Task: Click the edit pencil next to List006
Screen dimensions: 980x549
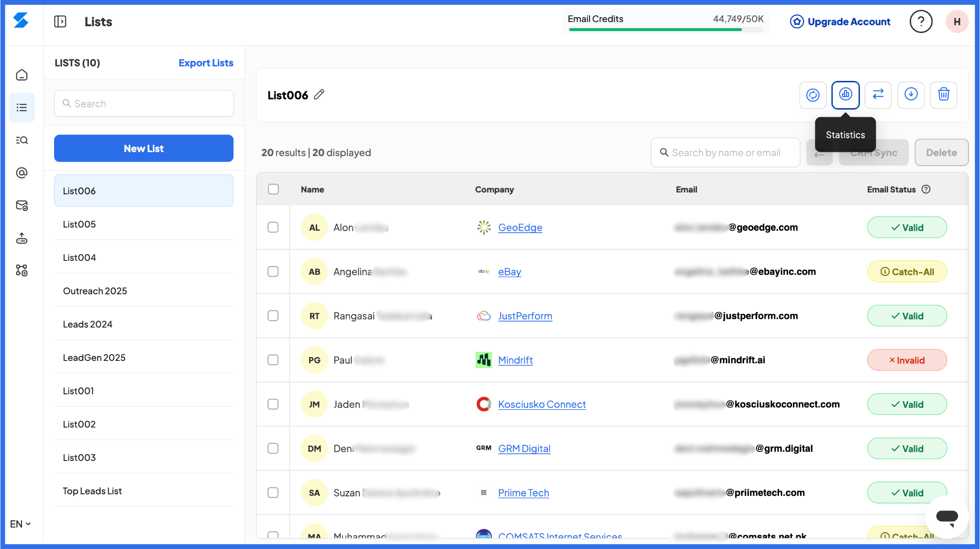Action: [319, 95]
